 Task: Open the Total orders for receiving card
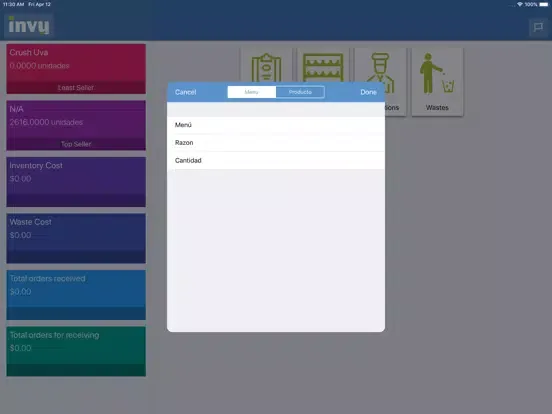pos(76,351)
